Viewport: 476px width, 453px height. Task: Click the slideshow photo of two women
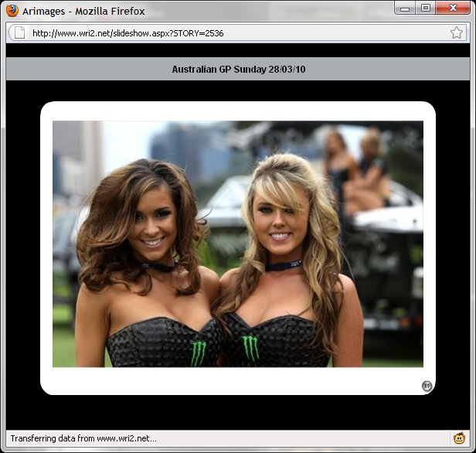(x=238, y=244)
